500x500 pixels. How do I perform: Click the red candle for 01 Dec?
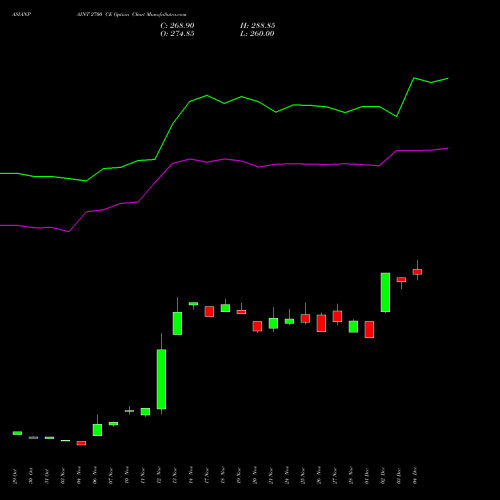[369, 329]
